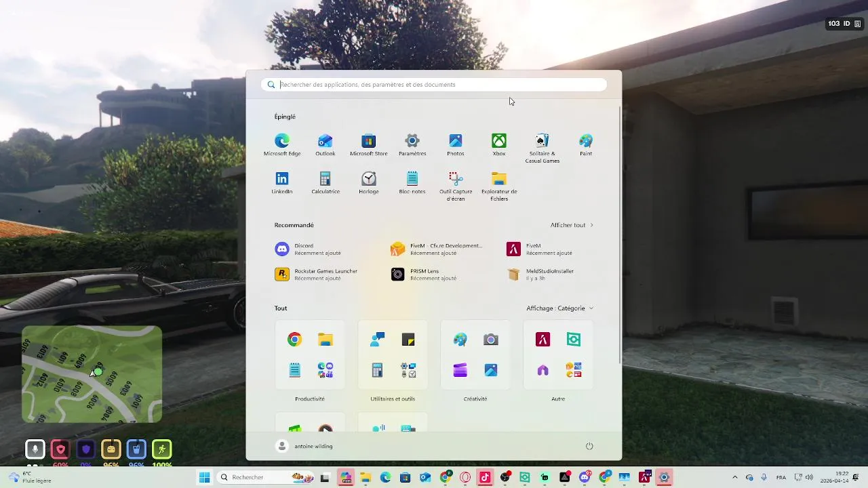
Task: Open Chrome in Productivité category
Action: (x=294, y=340)
